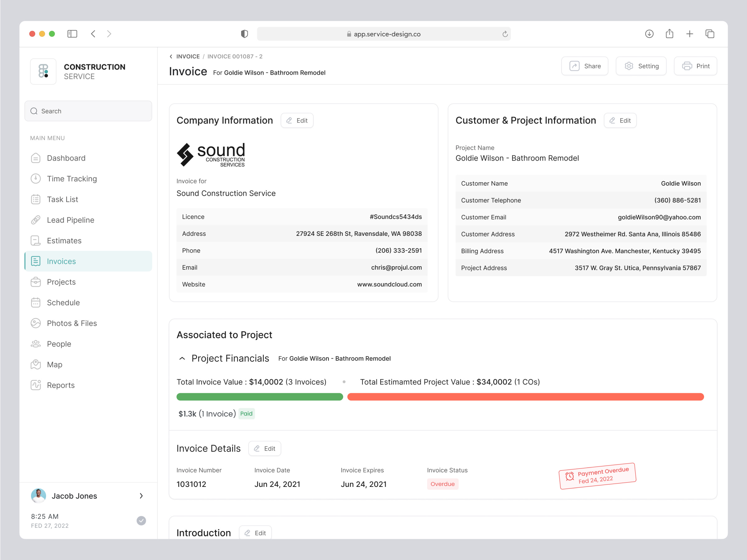Click the browser share icon
This screenshot has width=747, height=560.
point(669,34)
